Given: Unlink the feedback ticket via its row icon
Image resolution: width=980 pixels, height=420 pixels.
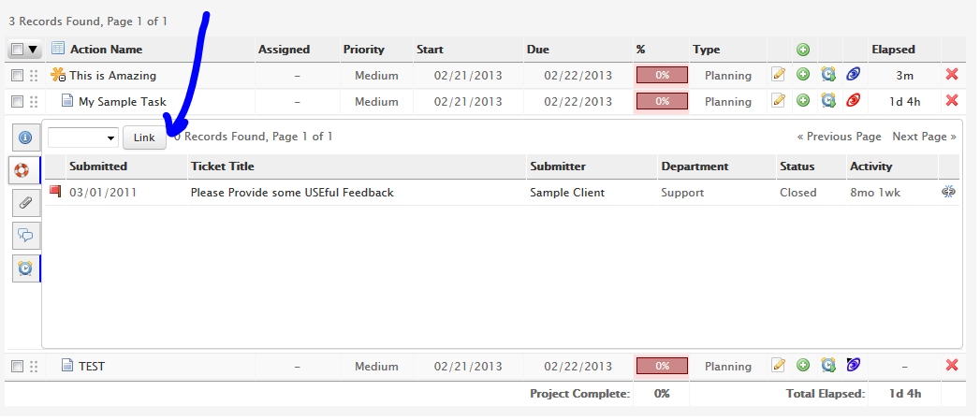Looking at the screenshot, I should click(x=948, y=192).
